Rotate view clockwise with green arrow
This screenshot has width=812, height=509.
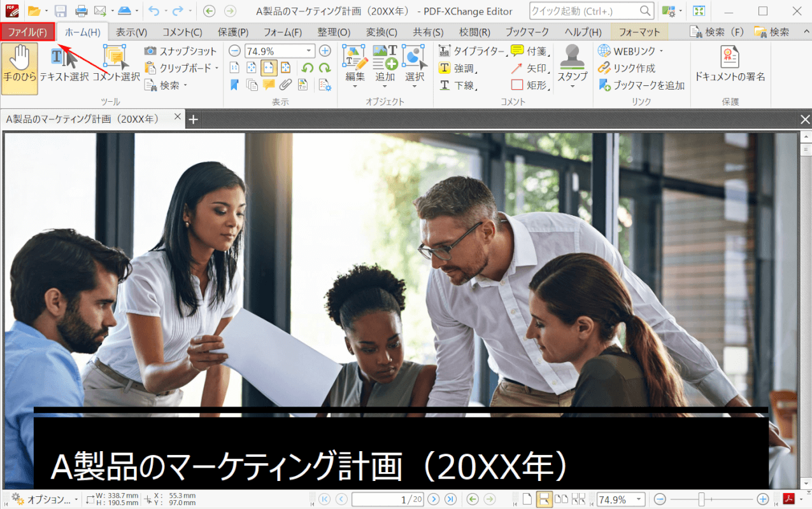tap(325, 68)
